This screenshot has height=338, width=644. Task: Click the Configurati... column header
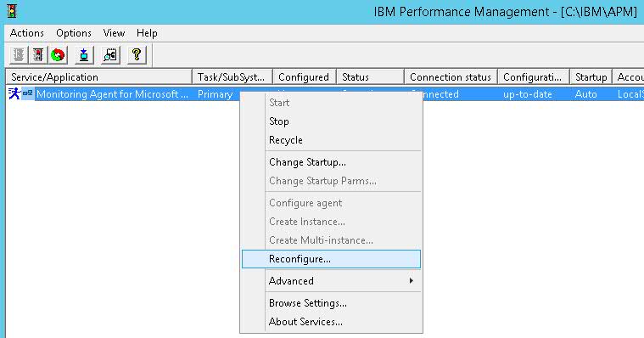click(x=534, y=77)
